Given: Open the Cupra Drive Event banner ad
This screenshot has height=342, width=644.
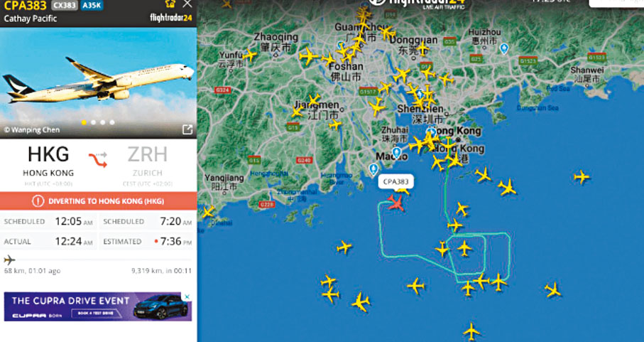Looking at the screenshot, I should click(98, 306).
